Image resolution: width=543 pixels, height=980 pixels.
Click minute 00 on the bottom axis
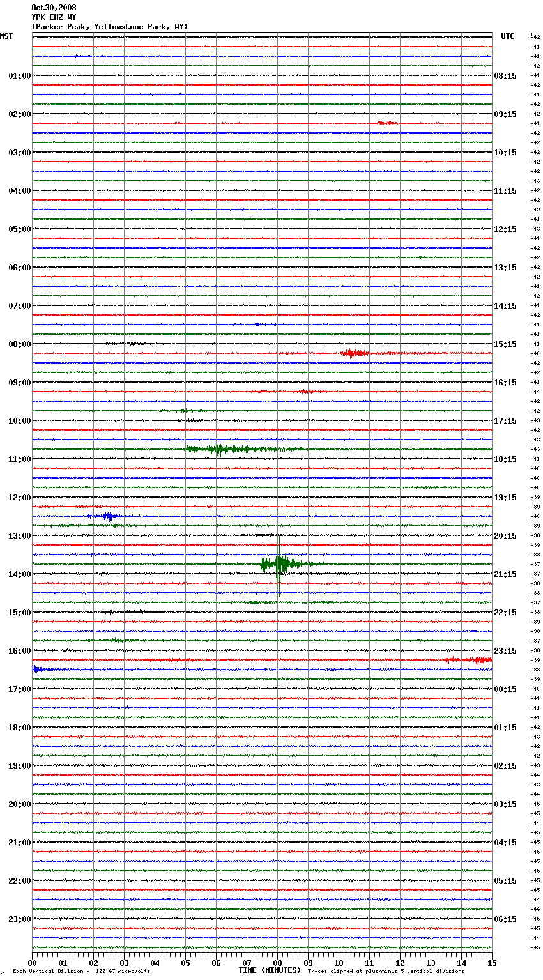[x=32, y=963]
